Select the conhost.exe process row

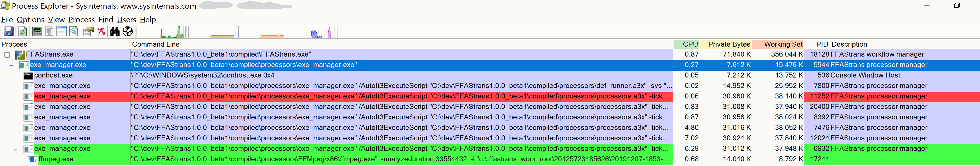[x=490, y=75]
